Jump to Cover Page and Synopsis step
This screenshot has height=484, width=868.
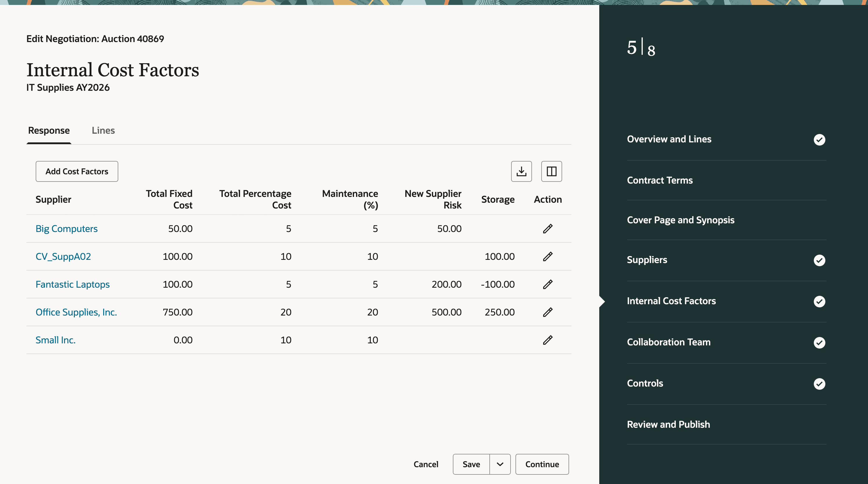pos(680,220)
